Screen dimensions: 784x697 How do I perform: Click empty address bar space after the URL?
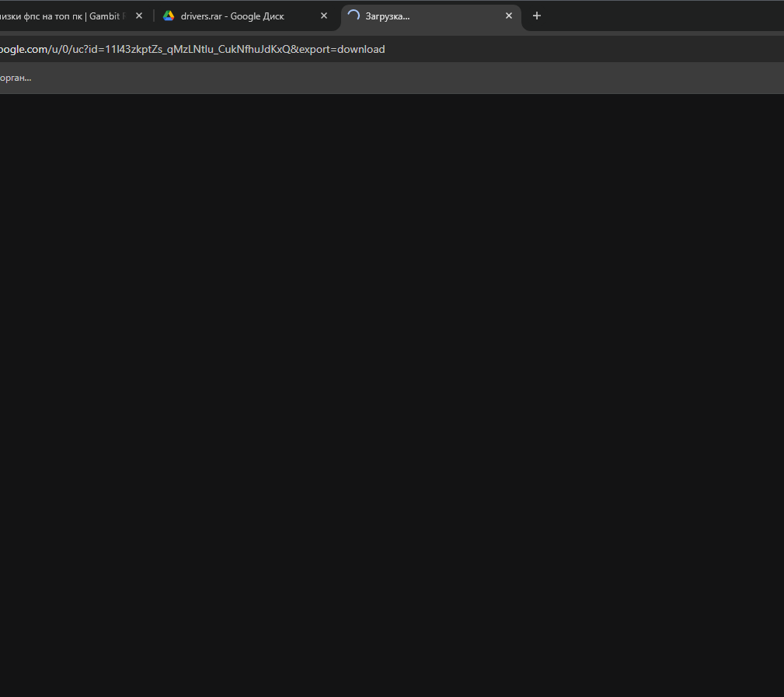tap(583, 49)
